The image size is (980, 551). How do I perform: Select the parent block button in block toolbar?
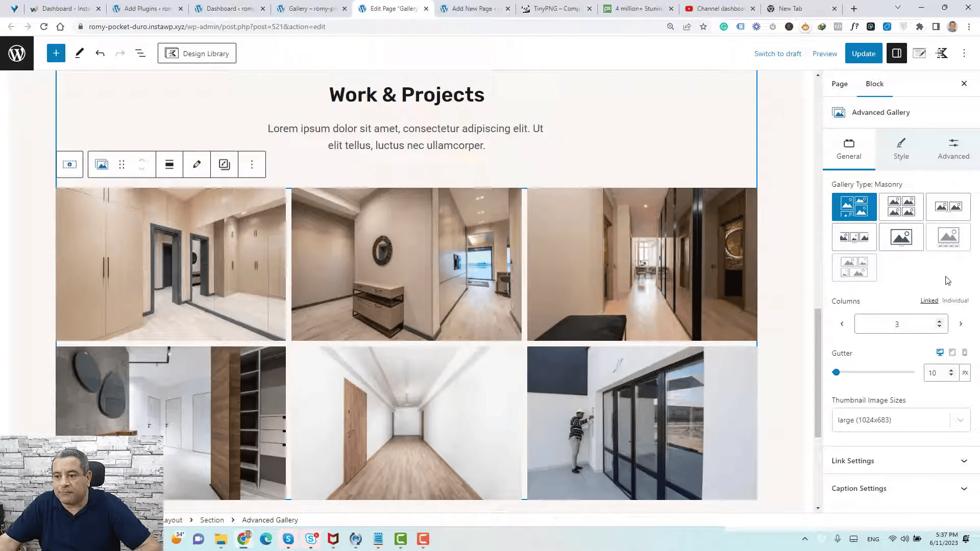[69, 164]
